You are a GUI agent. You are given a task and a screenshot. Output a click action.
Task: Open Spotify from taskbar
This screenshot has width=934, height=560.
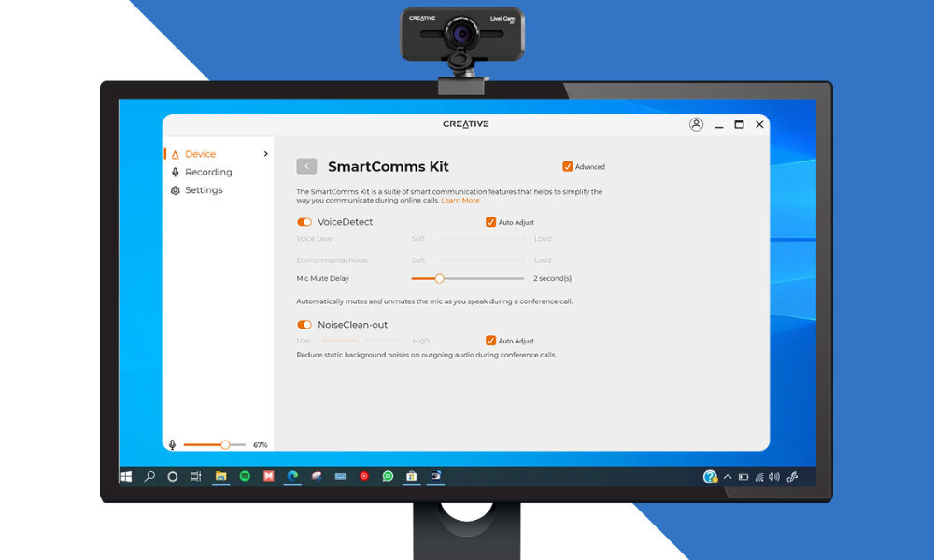[245, 476]
